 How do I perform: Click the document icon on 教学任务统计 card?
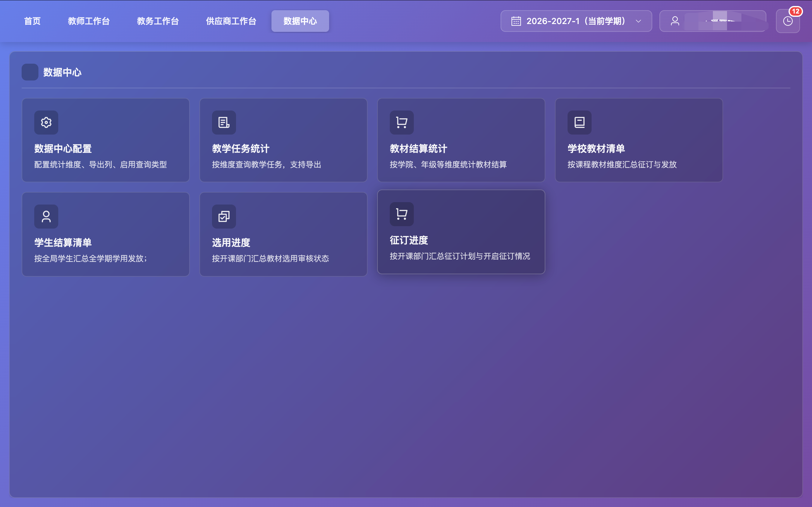tap(224, 122)
